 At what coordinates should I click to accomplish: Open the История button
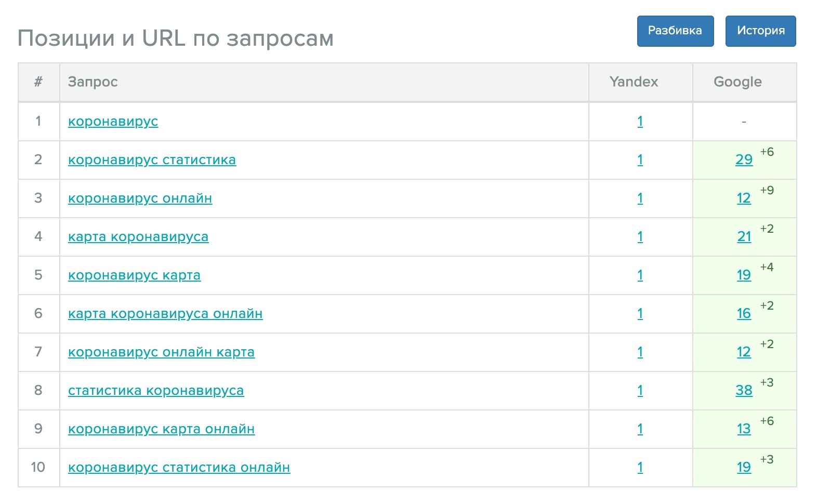(760, 31)
